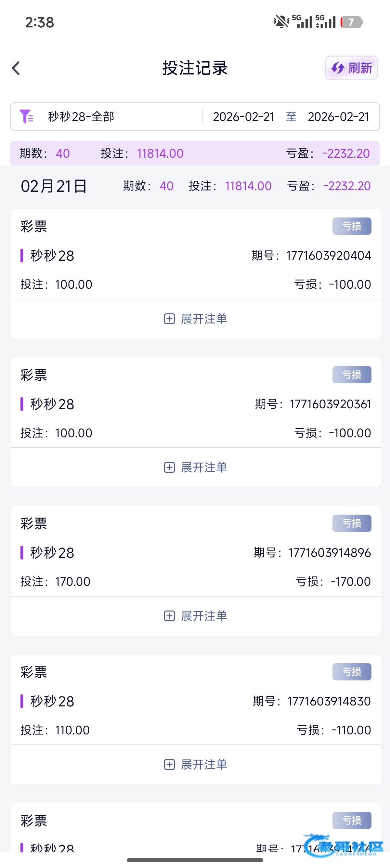Tap the 亏损 badge on first record
Viewport: 390px width, 868px height.
click(x=352, y=226)
